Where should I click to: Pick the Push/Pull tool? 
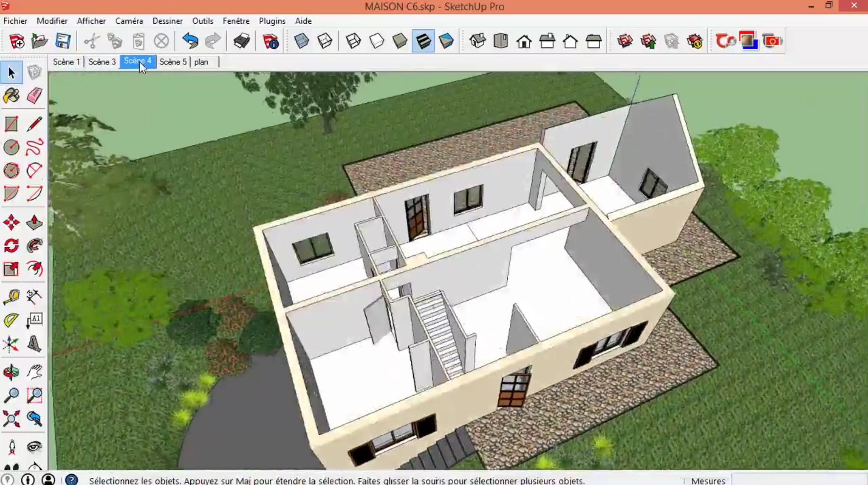tap(34, 223)
